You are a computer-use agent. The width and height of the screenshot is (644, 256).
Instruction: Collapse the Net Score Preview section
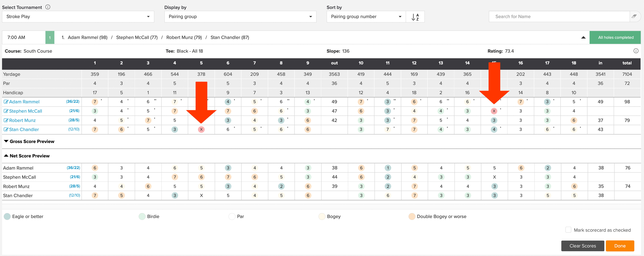coord(6,156)
